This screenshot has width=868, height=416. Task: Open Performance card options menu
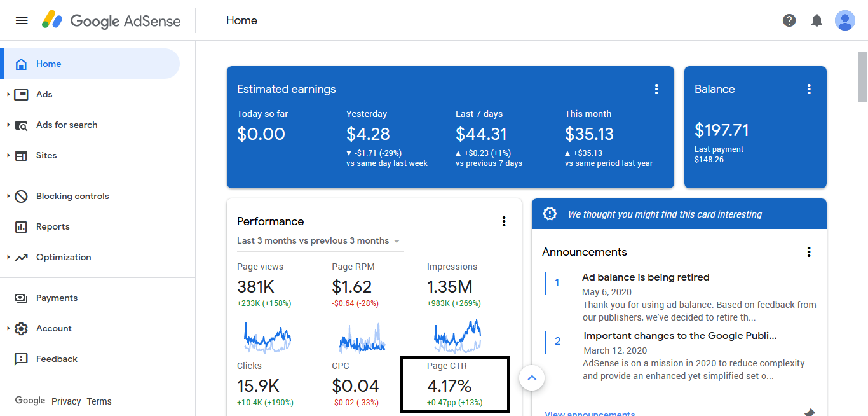504,221
